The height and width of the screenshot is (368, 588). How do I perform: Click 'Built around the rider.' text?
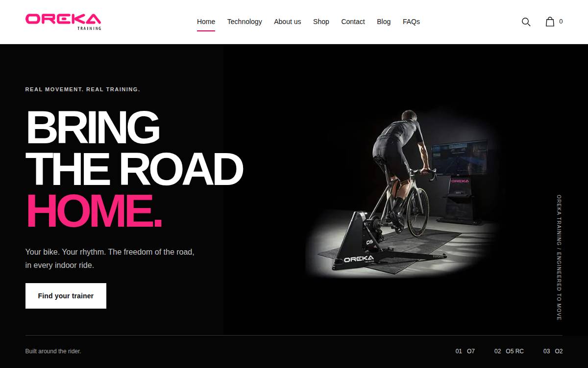click(x=53, y=351)
